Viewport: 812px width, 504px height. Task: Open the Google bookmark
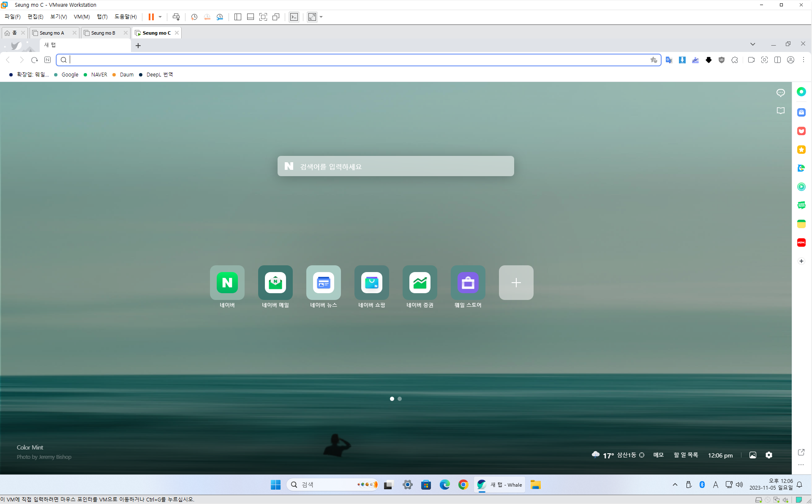[x=70, y=75]
